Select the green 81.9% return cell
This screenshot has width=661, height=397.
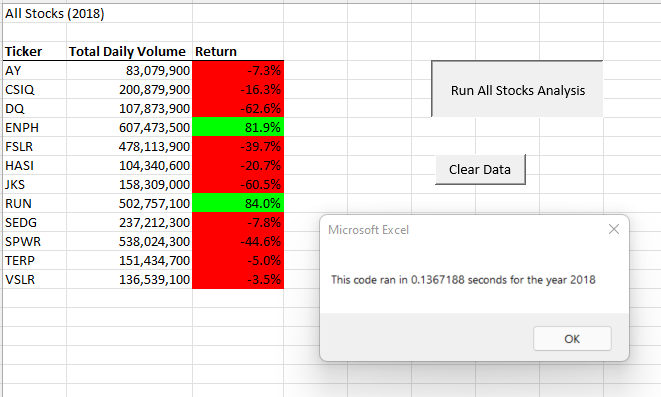tap(238, 127)
